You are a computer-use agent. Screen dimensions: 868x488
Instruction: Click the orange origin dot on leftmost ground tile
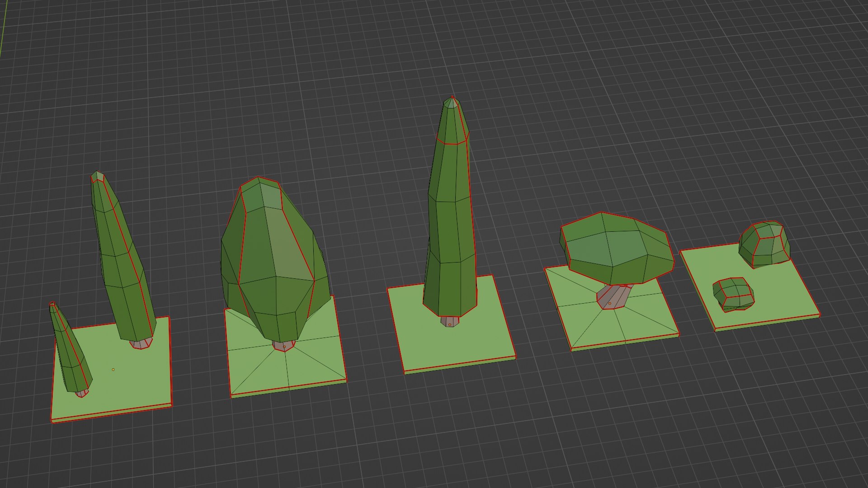(113, 370)
